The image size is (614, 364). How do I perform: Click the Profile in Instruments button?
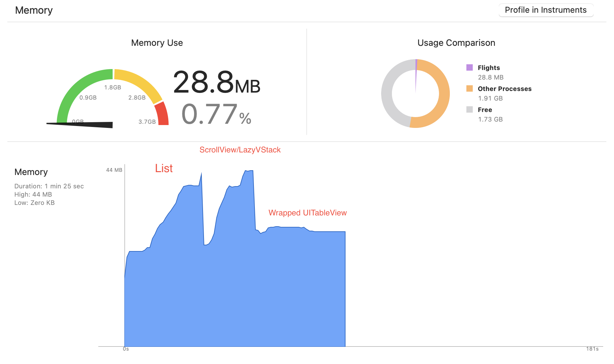click(x=546, y=10)
